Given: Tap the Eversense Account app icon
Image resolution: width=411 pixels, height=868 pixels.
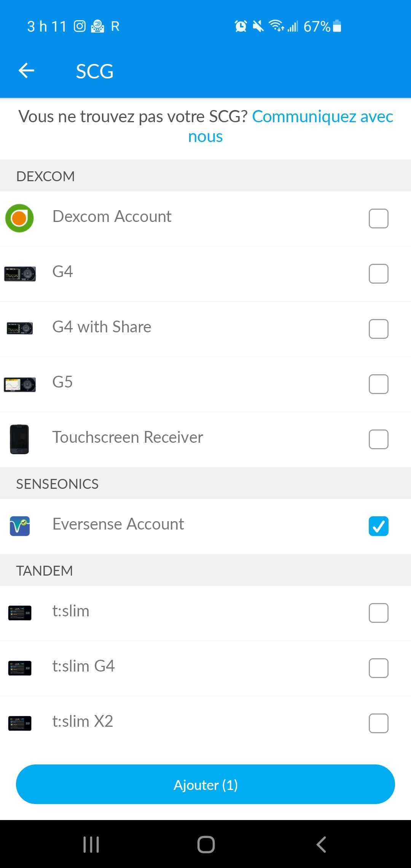Looking at the screenshot, I should [20, 526].
